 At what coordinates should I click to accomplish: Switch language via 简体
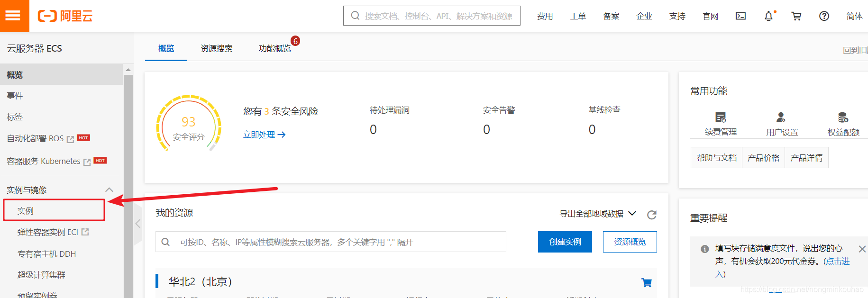point(854,16)
